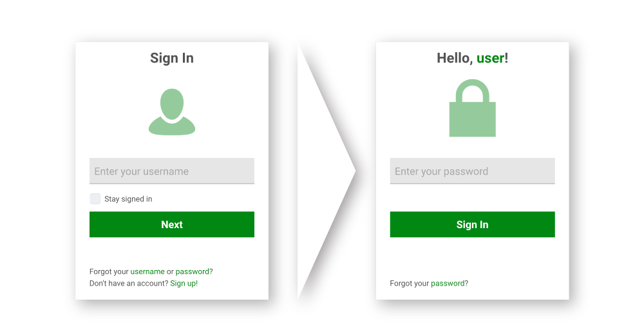
Task: Click 'Forgot your' text in the password card
Action: (x=410, y=283)
